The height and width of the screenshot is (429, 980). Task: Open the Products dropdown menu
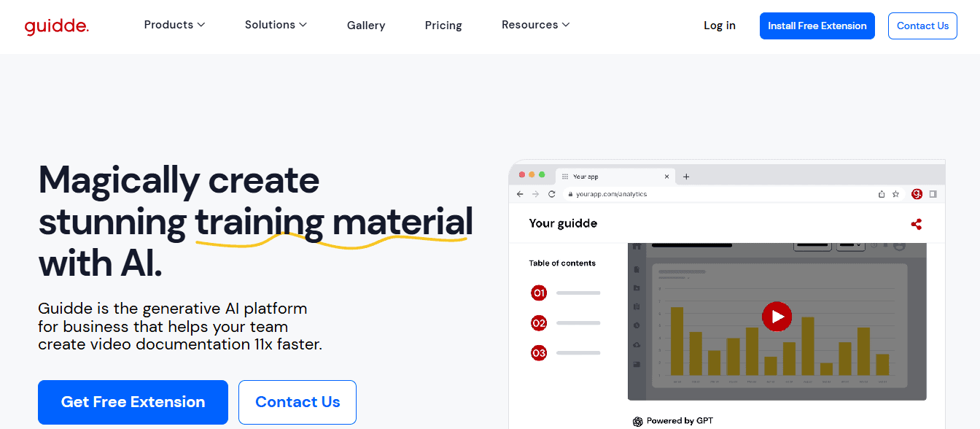pyautogui.click(x=174, y=25)
